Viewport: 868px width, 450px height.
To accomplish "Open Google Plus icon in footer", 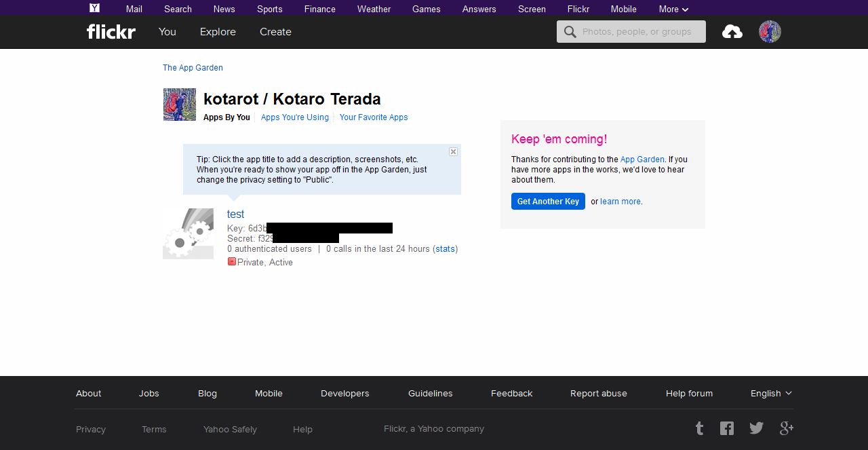I will coord(787,428).
